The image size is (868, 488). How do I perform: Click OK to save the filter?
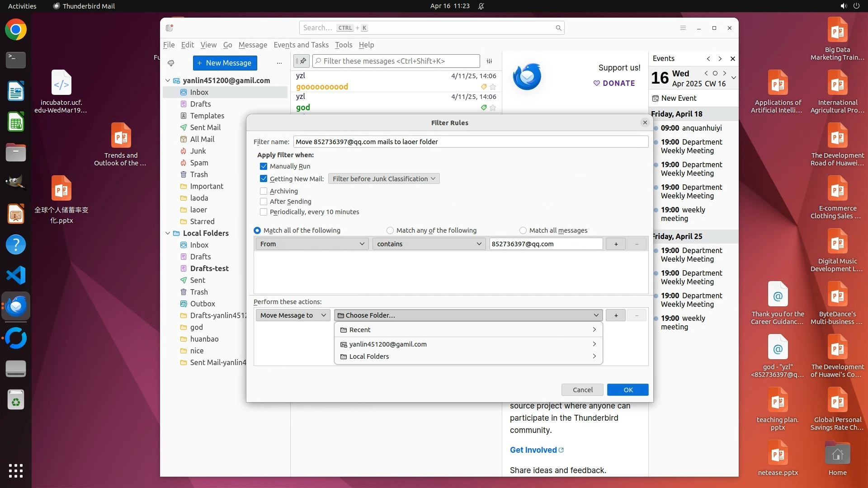pos(627,389)
